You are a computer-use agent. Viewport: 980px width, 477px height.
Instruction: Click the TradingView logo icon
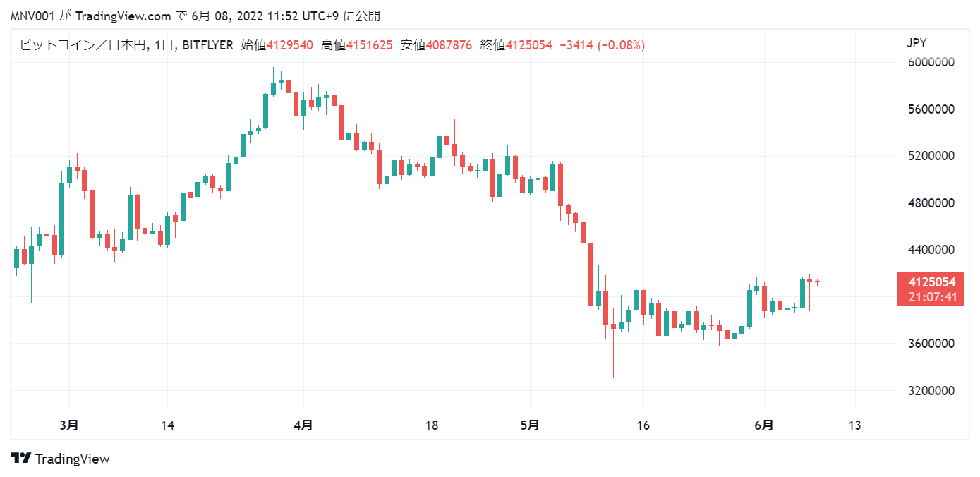[x=20, y=458]
